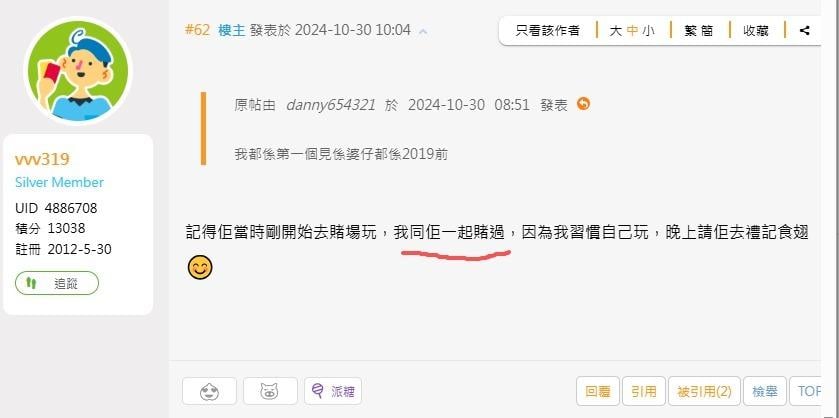This screenshot has height=418, width=839.
Task: Click the 檢舉 report button
Action: [x=765, y=391]
